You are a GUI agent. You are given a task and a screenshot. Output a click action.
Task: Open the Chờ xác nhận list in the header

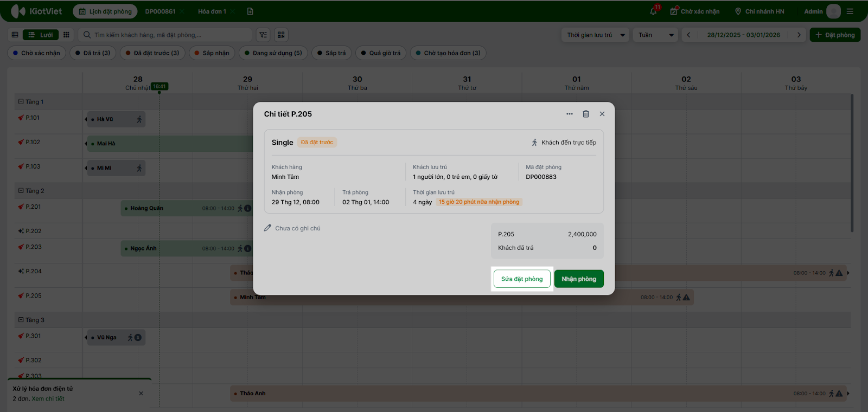695,11
